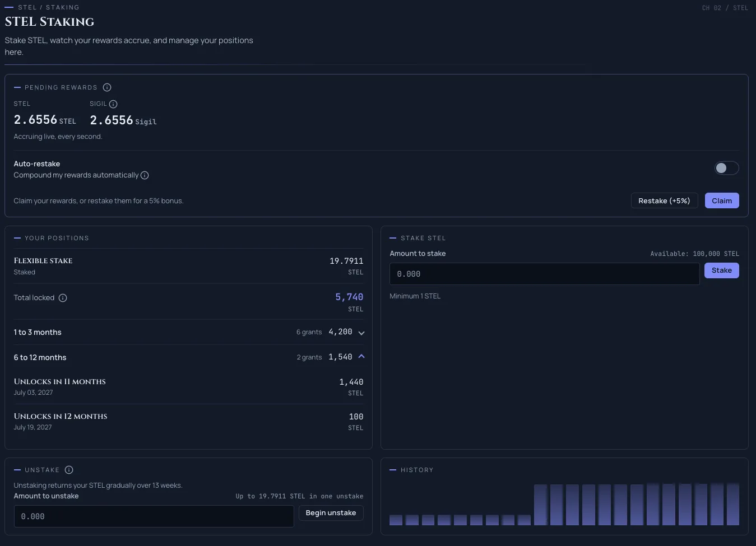Click the 2.6556 Sigil pending value
This screenshot has width=756, height=546.
click(x=123, y=120)
